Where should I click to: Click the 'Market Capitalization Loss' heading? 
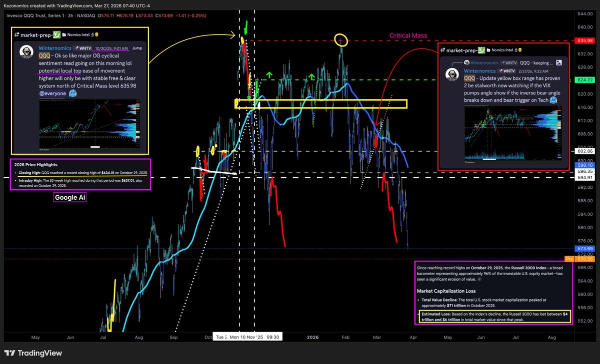[445, 290]
